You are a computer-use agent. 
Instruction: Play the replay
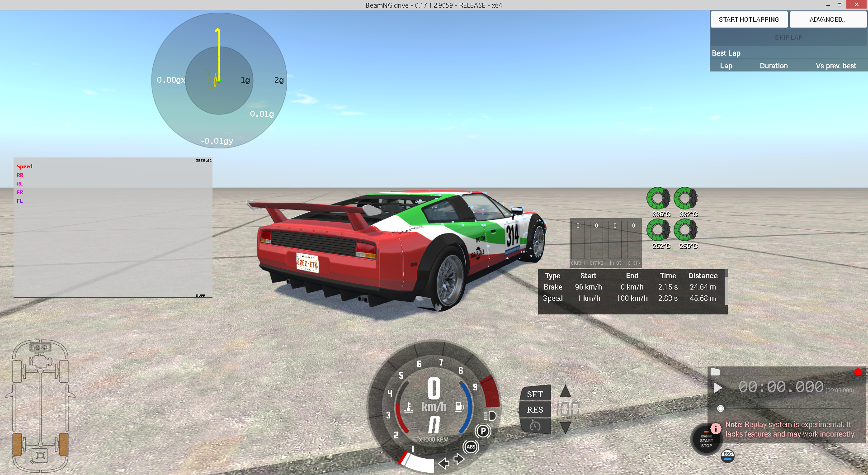click(717, 388)
